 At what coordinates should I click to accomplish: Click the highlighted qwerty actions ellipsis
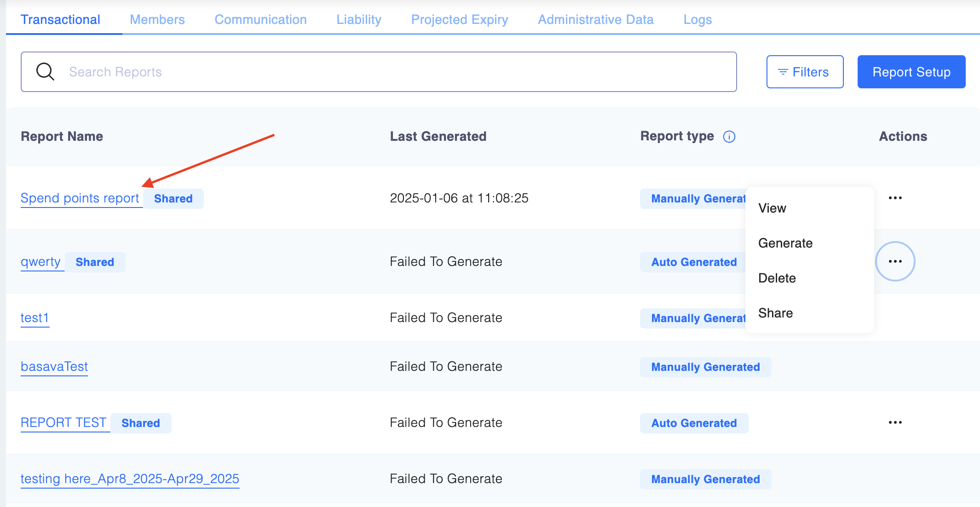895,261
